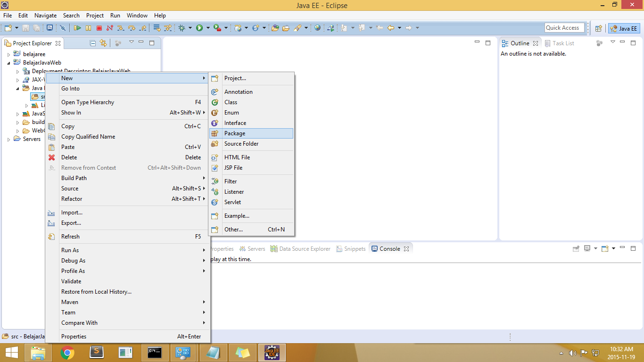Click the Quick Access search field
The width and height of the screenshot is (644, 362).
tap(564, 28)
